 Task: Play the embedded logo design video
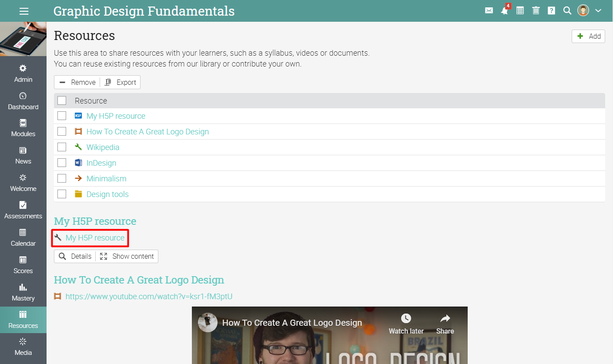click(x=329, y=335)
